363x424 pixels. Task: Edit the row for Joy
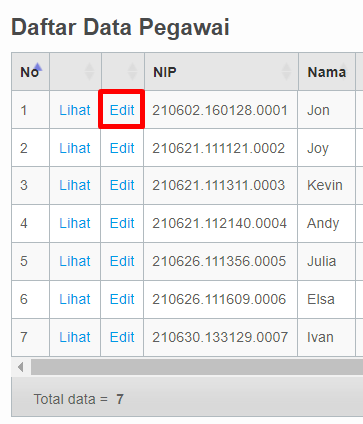pos(122,148)
